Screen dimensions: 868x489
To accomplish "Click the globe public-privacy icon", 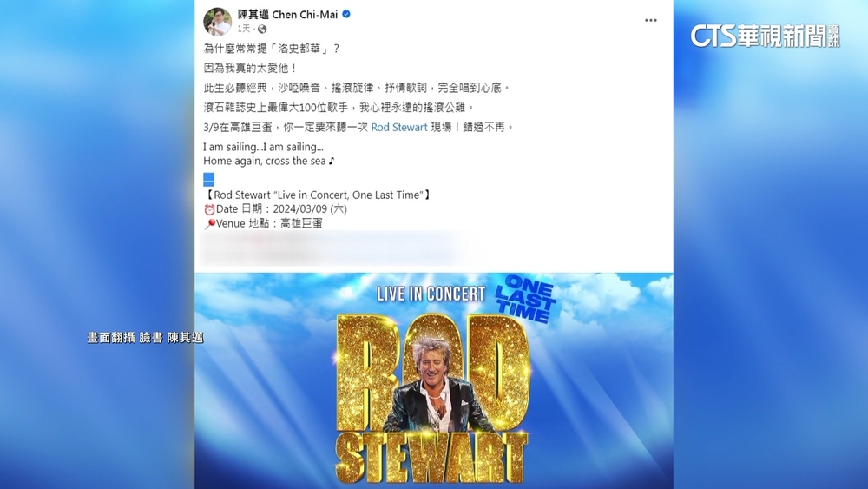I will pos(262,29).
